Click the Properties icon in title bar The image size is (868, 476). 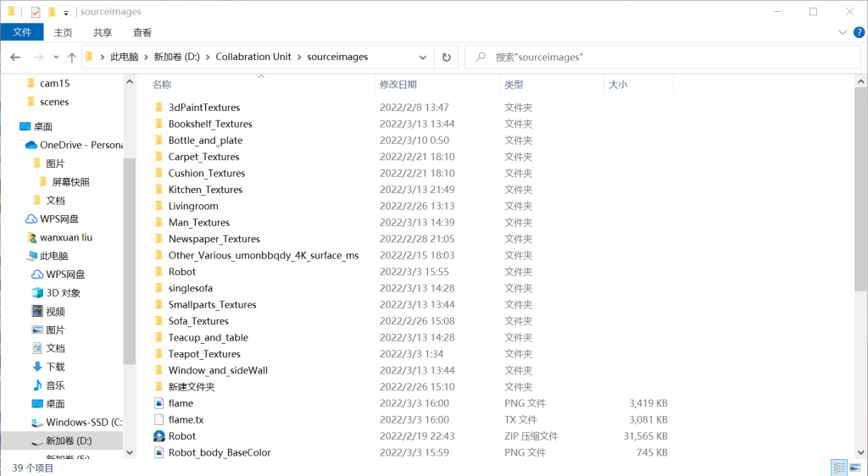(36, 12)
